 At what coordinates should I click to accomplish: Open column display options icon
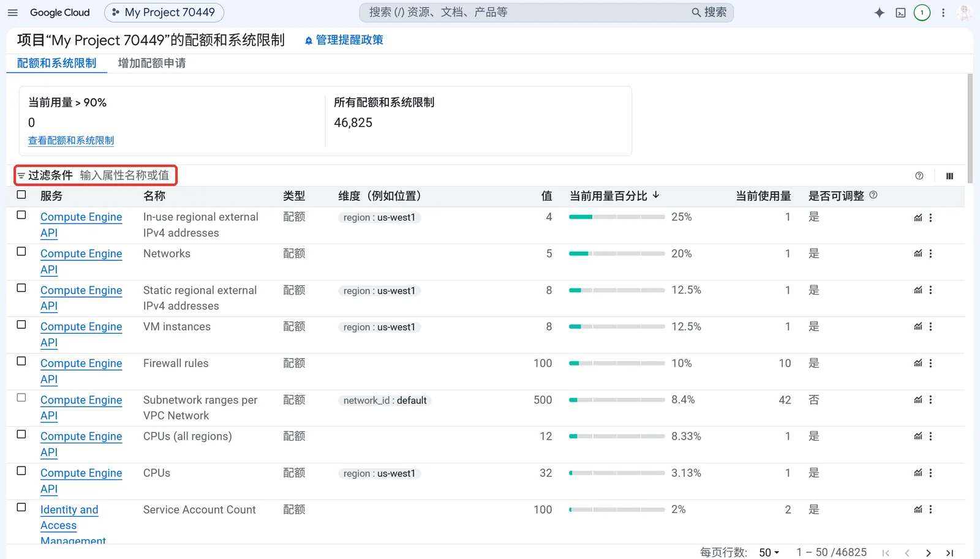tap(949, 176)
